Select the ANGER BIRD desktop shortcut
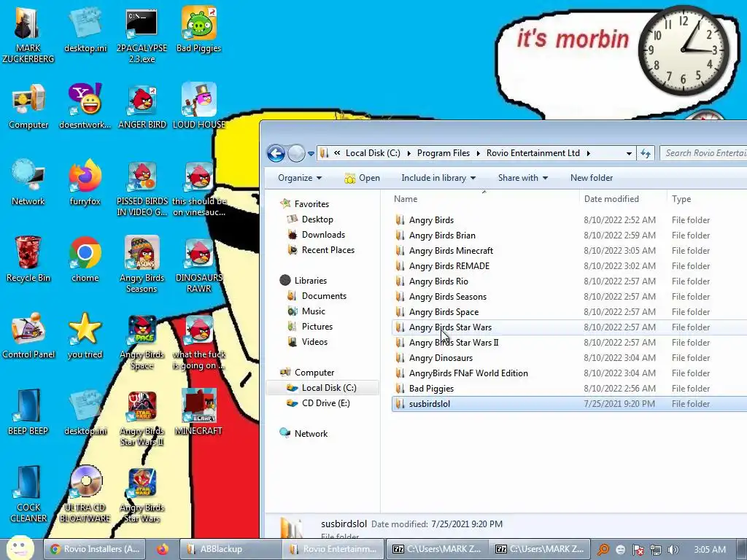The image size is (747, 560). tap(142, 106)
